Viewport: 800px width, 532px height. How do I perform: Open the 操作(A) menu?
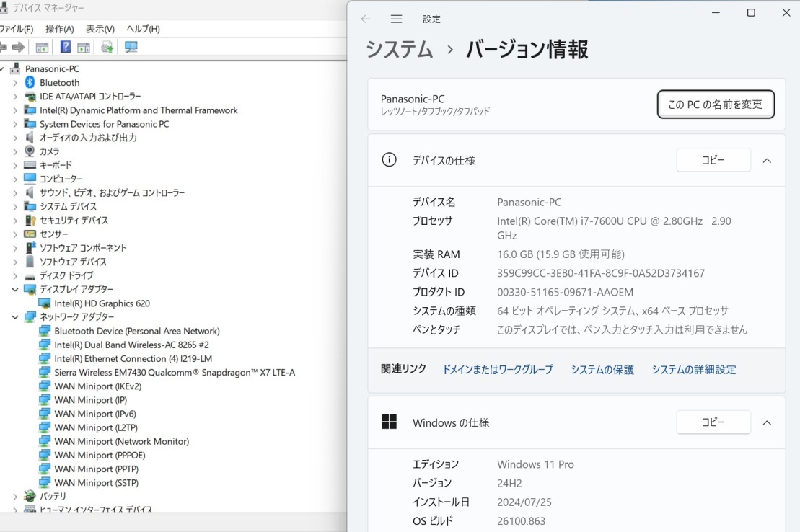point(59,29)
